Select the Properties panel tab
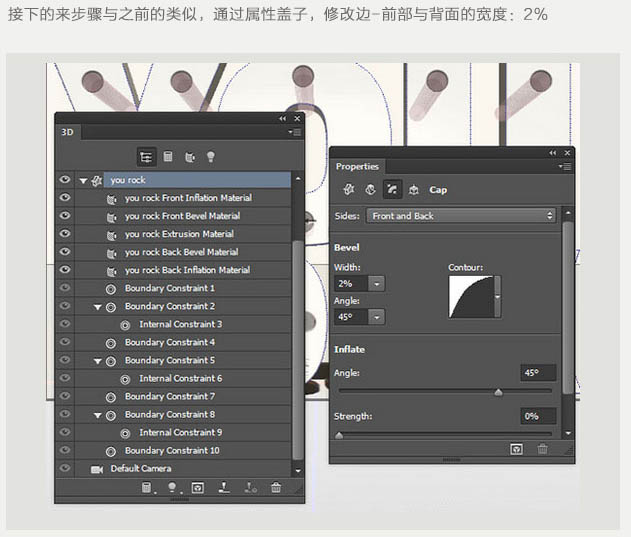 pos(357,166)
